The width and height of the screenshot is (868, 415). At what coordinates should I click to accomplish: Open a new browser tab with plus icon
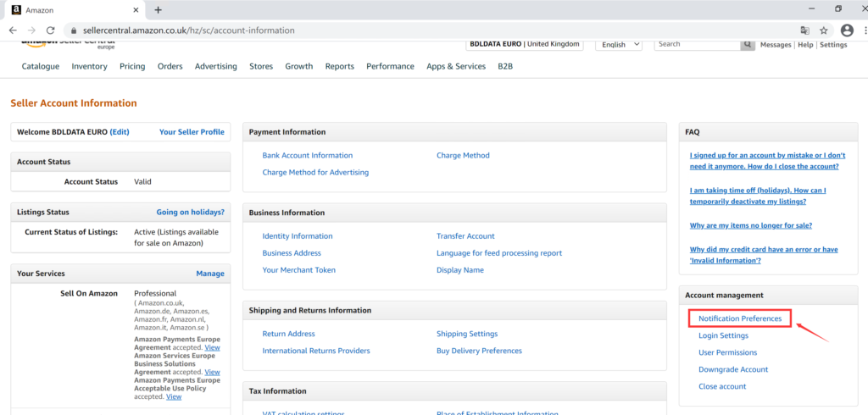(x=159, y=10)
